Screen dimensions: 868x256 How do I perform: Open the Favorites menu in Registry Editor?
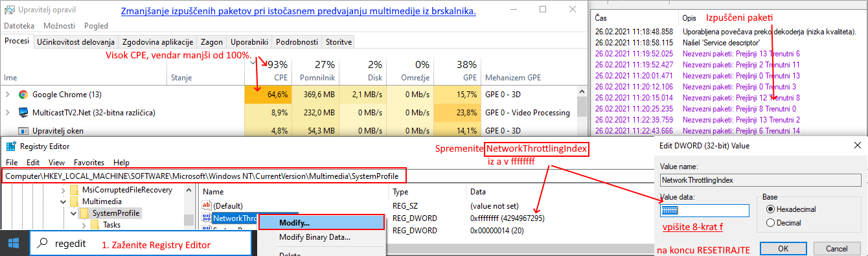[88, 162]
